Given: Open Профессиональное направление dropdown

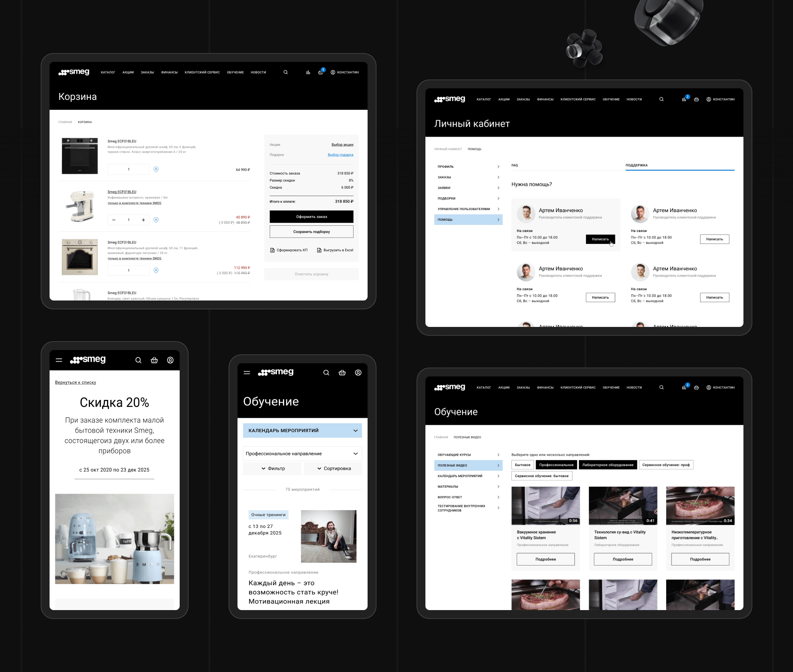Looking at the screenshot, I should (302, 453).
